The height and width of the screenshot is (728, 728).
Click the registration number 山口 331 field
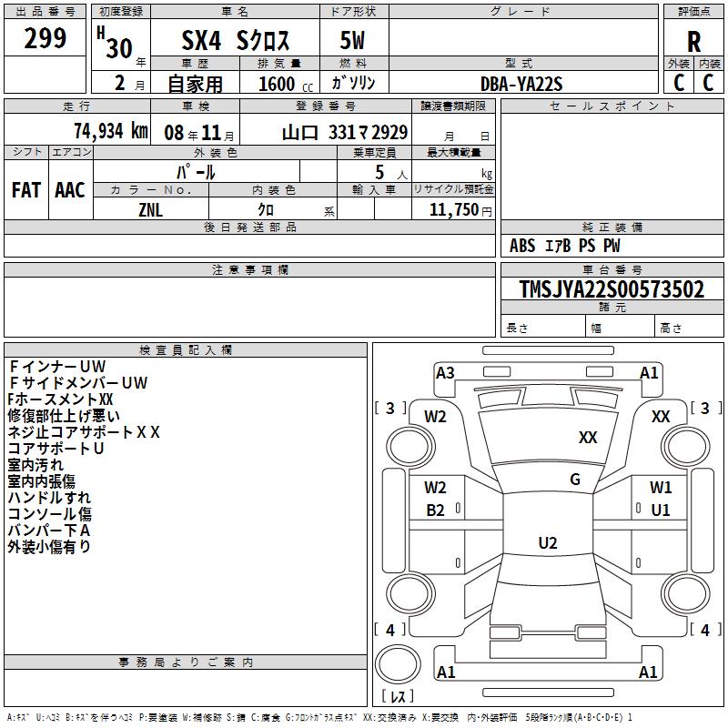tap(326, 132)
